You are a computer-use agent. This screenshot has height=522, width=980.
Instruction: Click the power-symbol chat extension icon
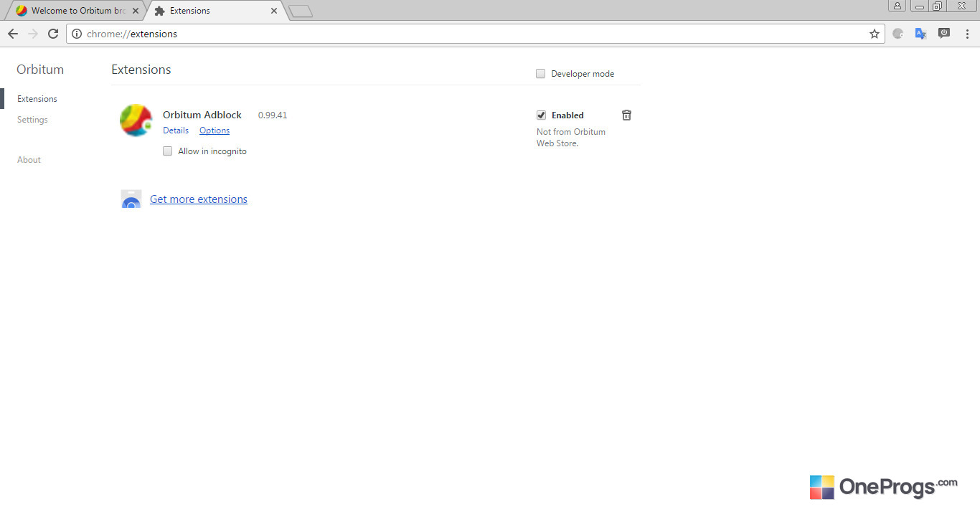[x=944, y=33]
